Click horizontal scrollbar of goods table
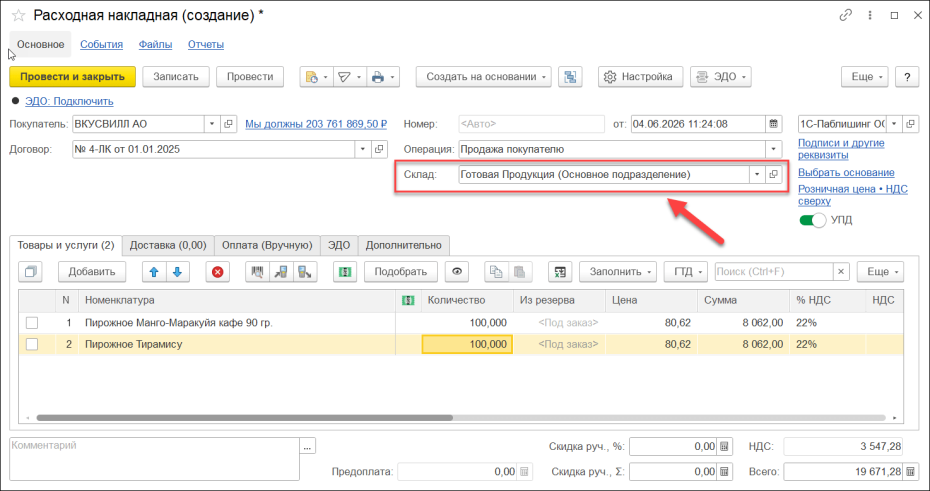 [x=244, y=418]
